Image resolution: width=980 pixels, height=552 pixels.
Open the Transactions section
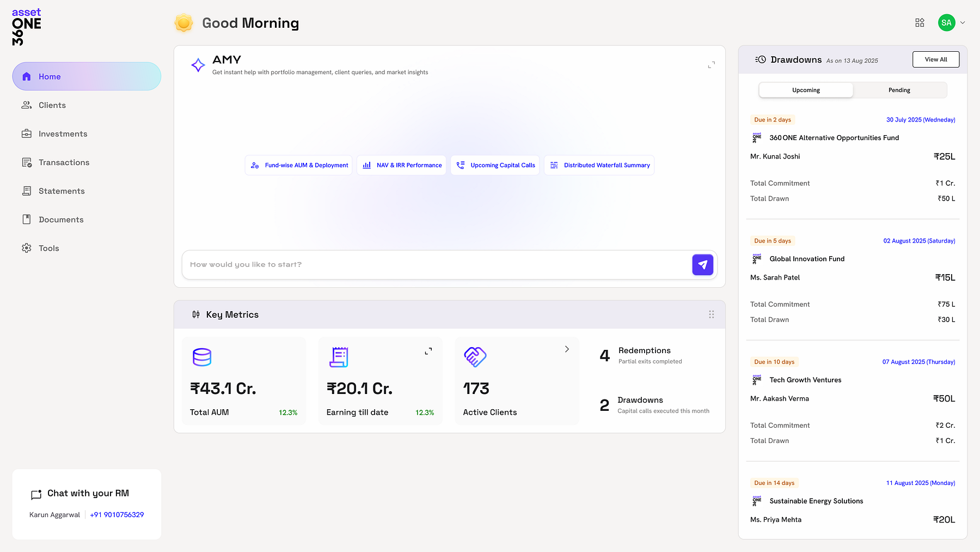click(64, 162)
